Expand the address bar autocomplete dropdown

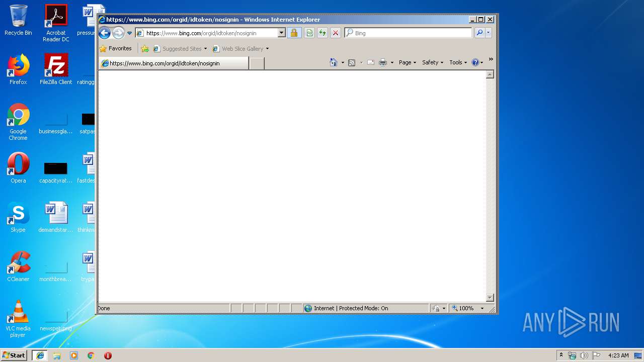(x=282, y=33)
